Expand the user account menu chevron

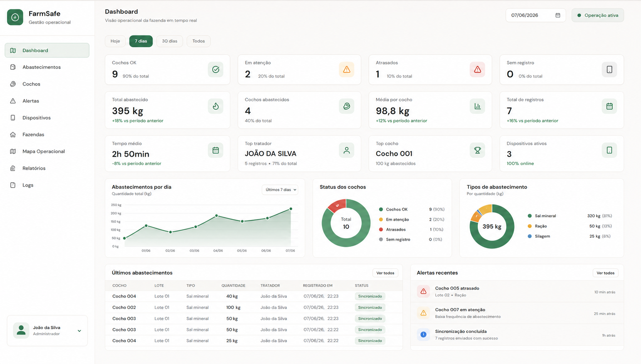(x=79, y=331)
